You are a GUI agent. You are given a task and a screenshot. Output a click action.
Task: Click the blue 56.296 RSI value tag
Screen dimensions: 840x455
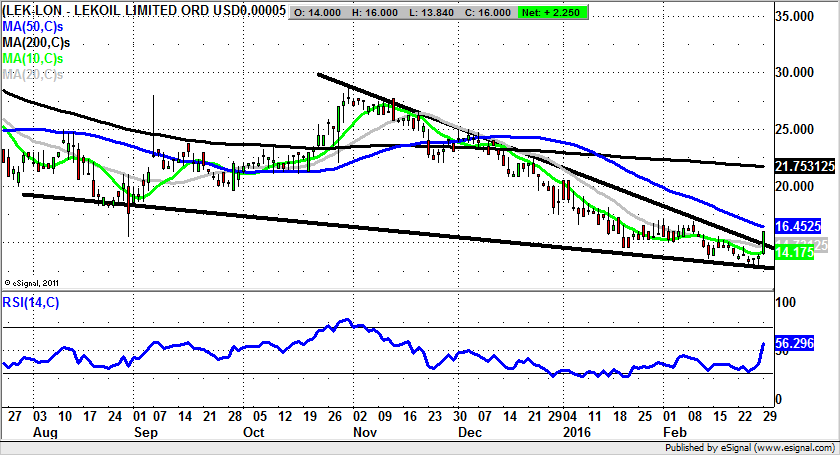click(x=796, y=343)
